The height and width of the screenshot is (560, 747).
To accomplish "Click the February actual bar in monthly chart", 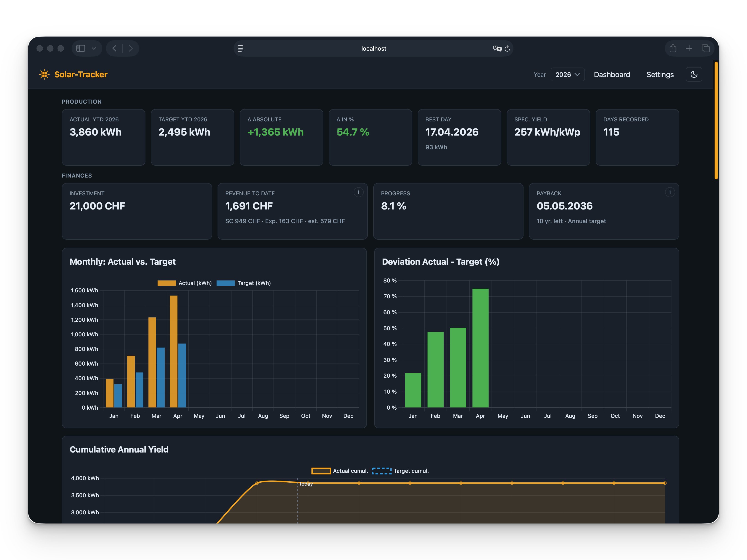I will (131, 382).
